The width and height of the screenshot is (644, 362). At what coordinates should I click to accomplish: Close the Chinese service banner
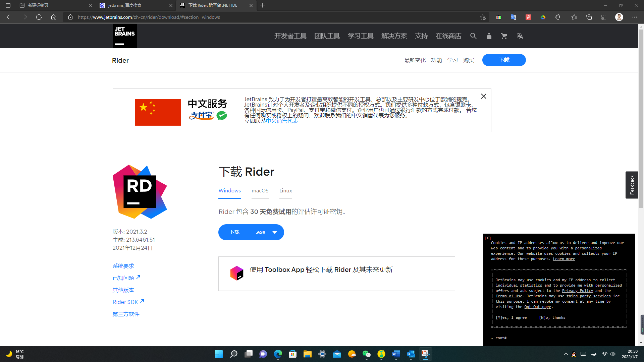click(483, 96)
